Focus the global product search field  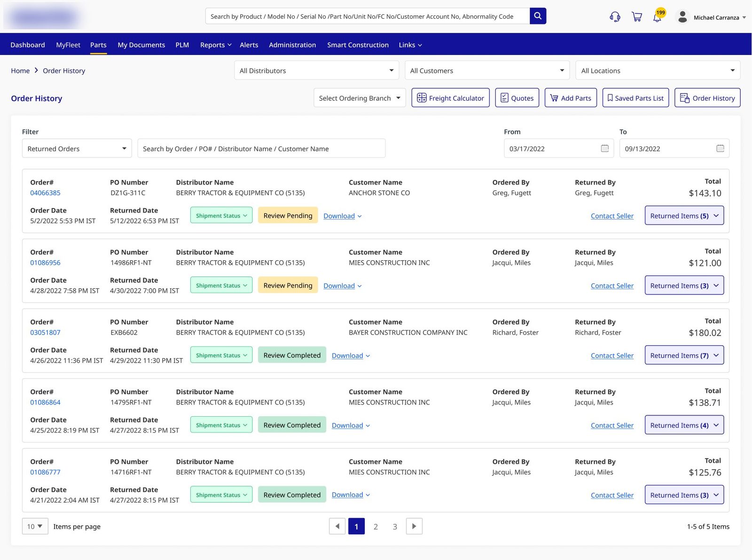tap(368, 16)
